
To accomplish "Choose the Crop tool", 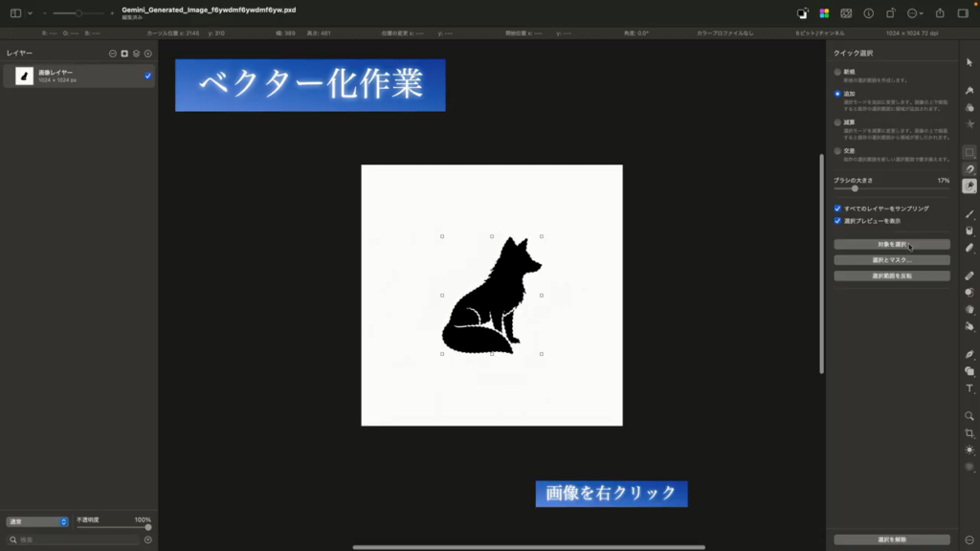I will (x=969, y=432).
